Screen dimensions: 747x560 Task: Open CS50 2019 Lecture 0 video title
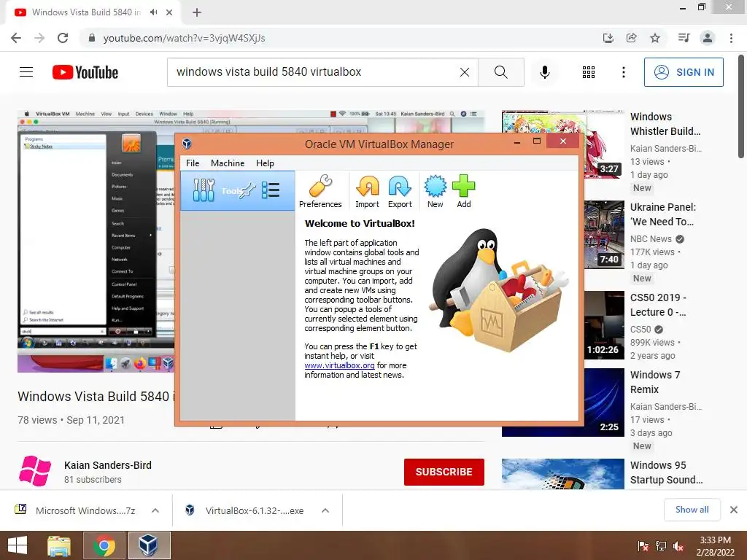[x=659, y=305]
